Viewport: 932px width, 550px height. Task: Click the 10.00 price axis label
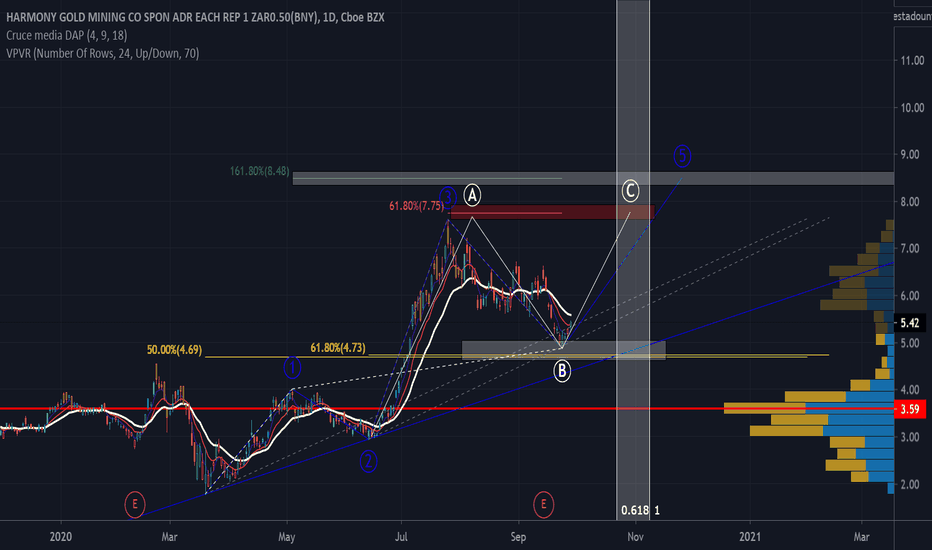pos(912,108)
